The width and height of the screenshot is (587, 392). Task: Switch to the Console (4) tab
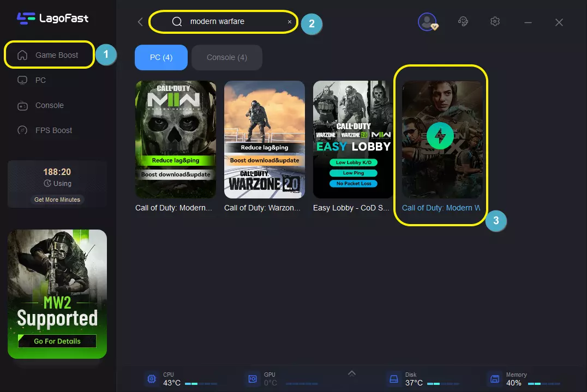pos(227,58)
